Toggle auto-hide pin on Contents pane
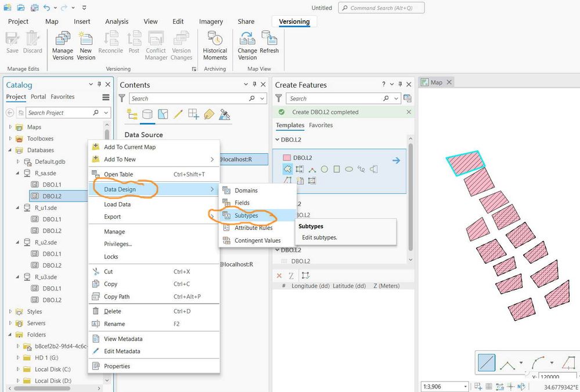This screenshot has height=392, width=580. click(254, 84)
